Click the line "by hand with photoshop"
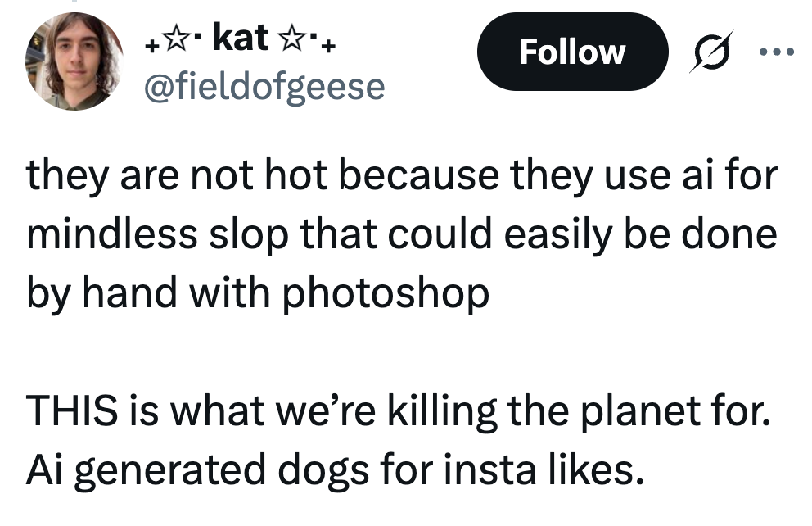Image resolution: width=812 pixels, height=526 pixels. 258,293
